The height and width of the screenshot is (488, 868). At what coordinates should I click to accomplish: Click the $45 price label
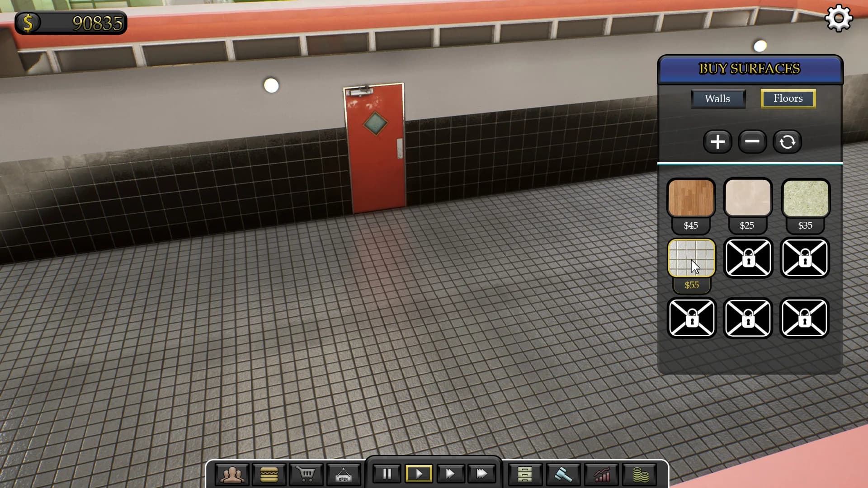click(691, 225)
